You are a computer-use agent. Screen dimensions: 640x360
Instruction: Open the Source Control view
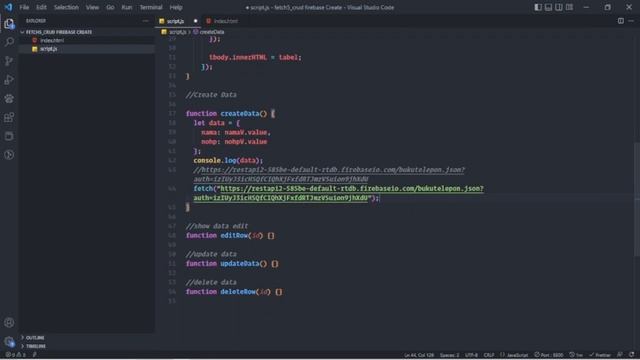tap(9, 61)
